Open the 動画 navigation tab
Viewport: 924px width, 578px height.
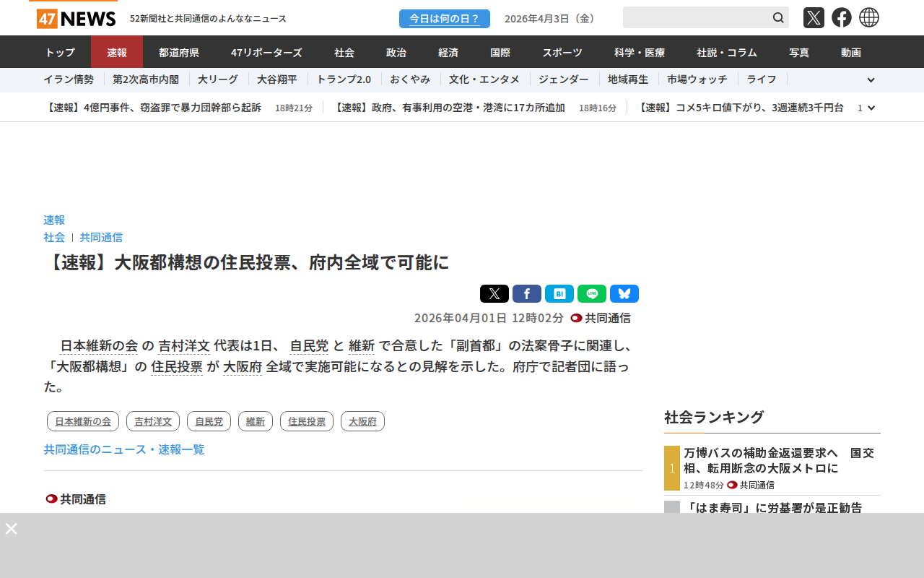[x=851, y=52]
